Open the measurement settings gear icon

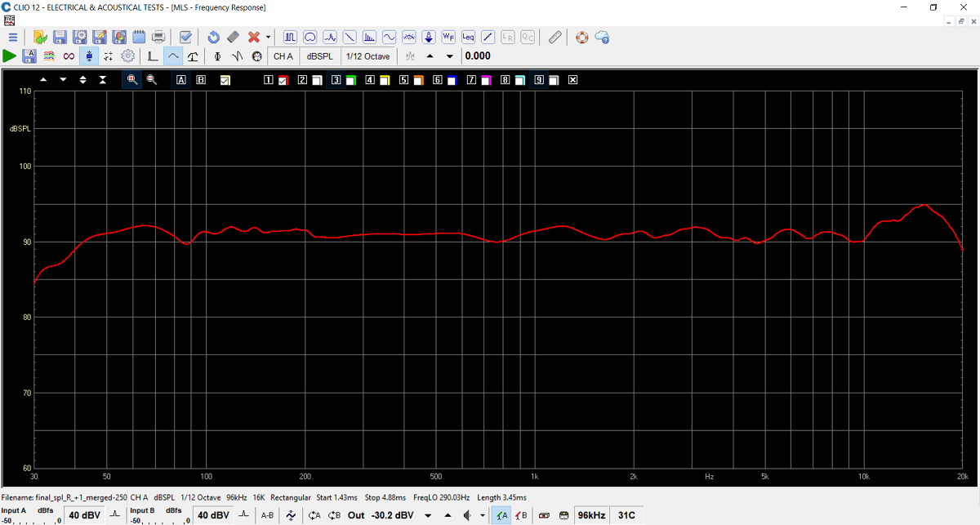(x=128, y=56)
